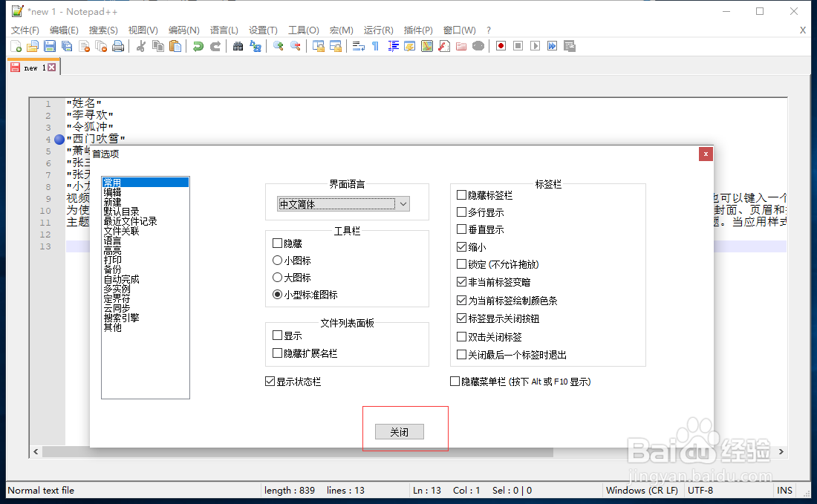Image resolution: width=817 pixels, height=504 pixels.
Task: Click the Synchronize horizontal scrolling icon
Action: 336,46
